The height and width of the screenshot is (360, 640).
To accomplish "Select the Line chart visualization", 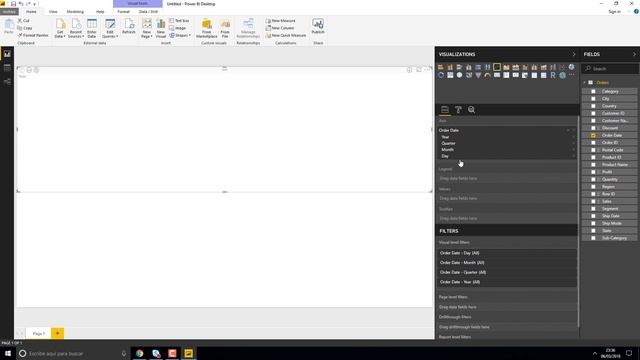I will pyautogui.click(x=497, y=67).
